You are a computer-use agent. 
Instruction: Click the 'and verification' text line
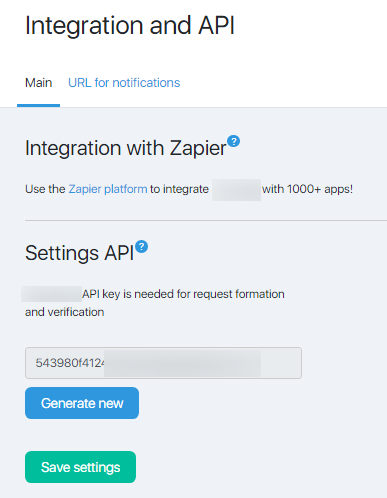(65, 312)
